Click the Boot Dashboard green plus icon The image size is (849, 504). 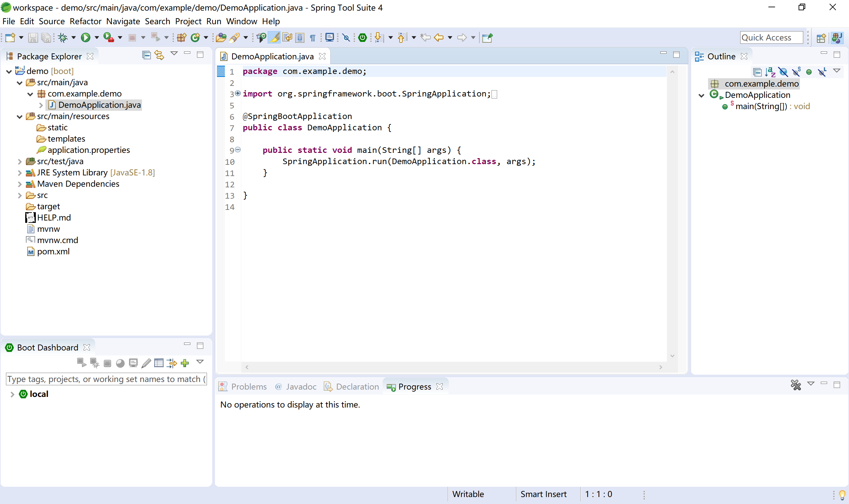(185, 363)
